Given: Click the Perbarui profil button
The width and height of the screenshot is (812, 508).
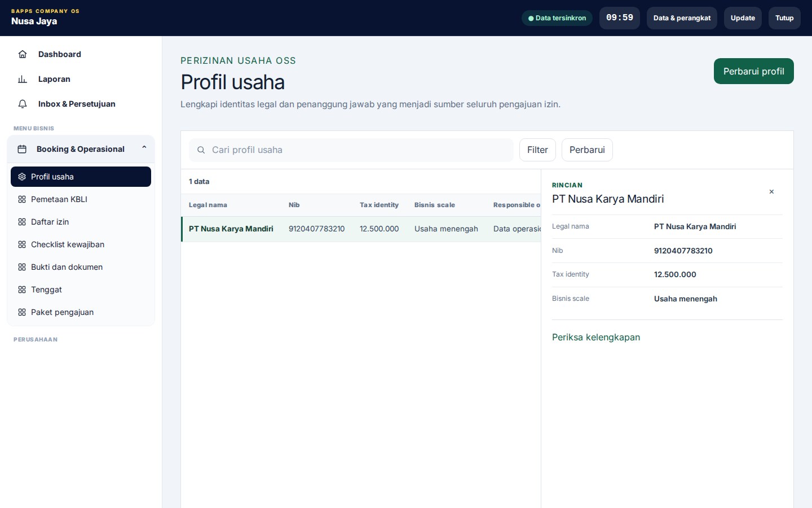Looking at the screenshot, I should pos(753,71).
